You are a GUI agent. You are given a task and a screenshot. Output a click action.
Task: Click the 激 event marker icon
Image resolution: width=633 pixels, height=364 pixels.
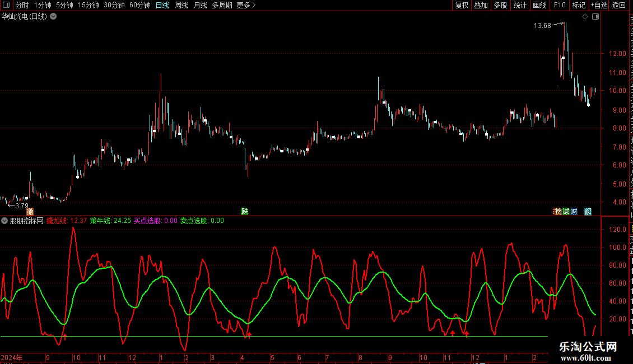coord(30,212)
